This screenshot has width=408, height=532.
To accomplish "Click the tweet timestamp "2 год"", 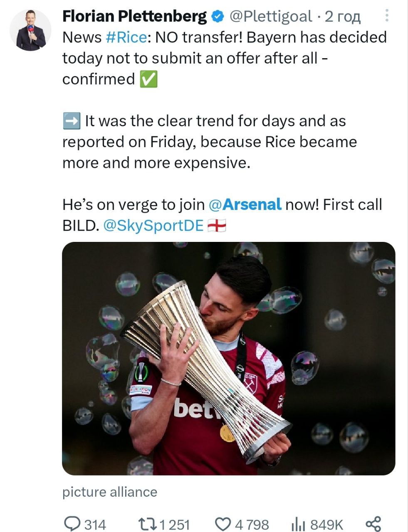I will [342, 17].
